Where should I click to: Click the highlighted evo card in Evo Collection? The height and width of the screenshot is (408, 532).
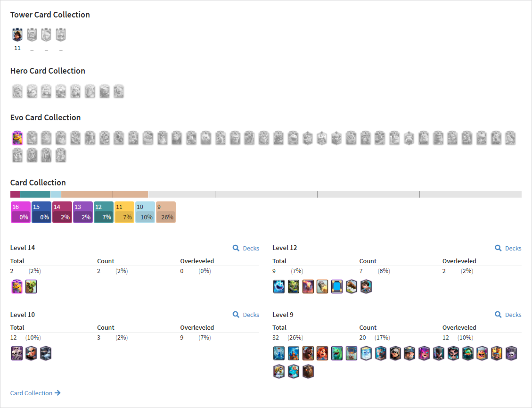coord(17,138)
